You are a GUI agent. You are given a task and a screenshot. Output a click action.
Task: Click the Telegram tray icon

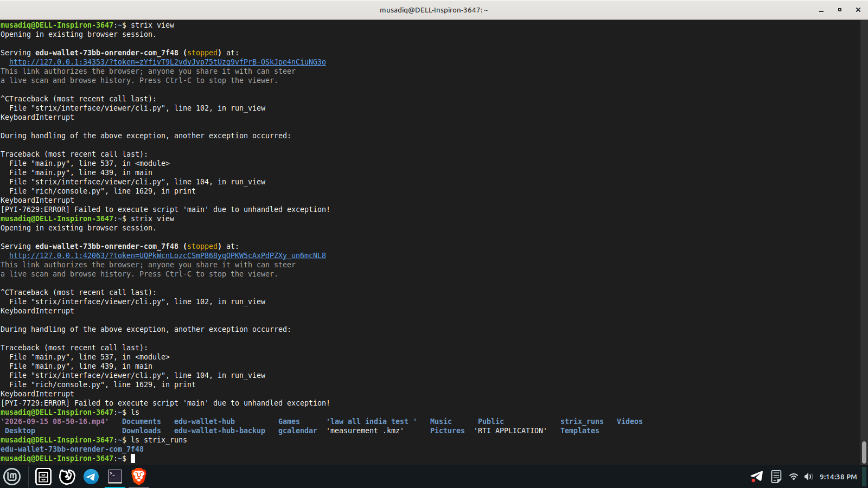coord(756,477)
